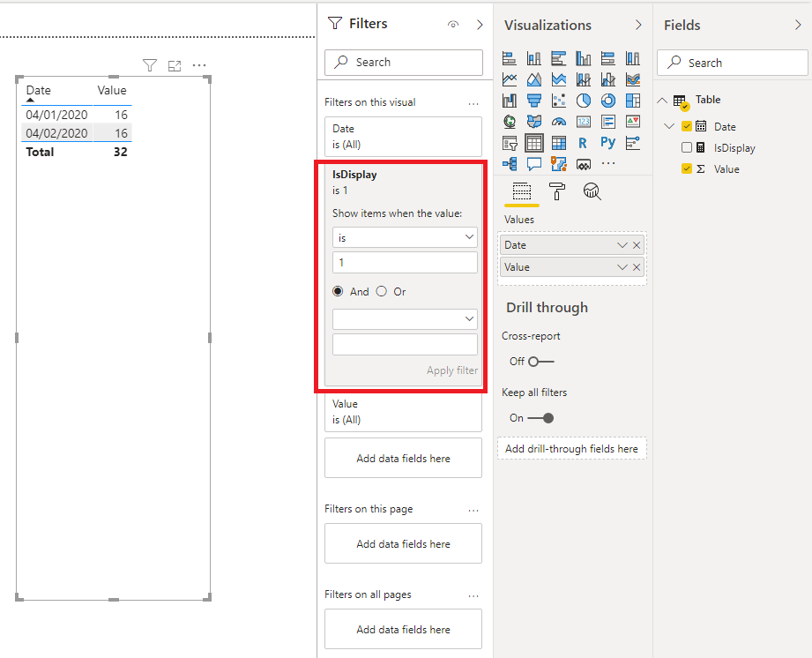Insert a Python script visual

[608, 143]
